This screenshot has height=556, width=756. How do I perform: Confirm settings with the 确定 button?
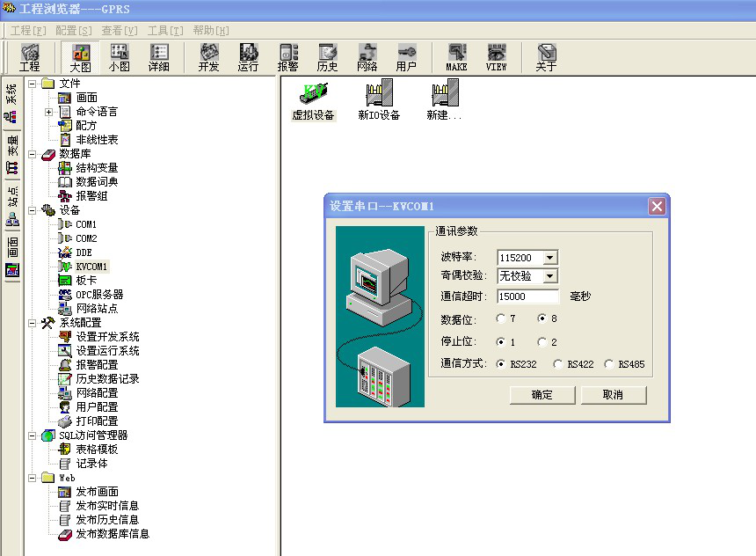tap(541, 394)
